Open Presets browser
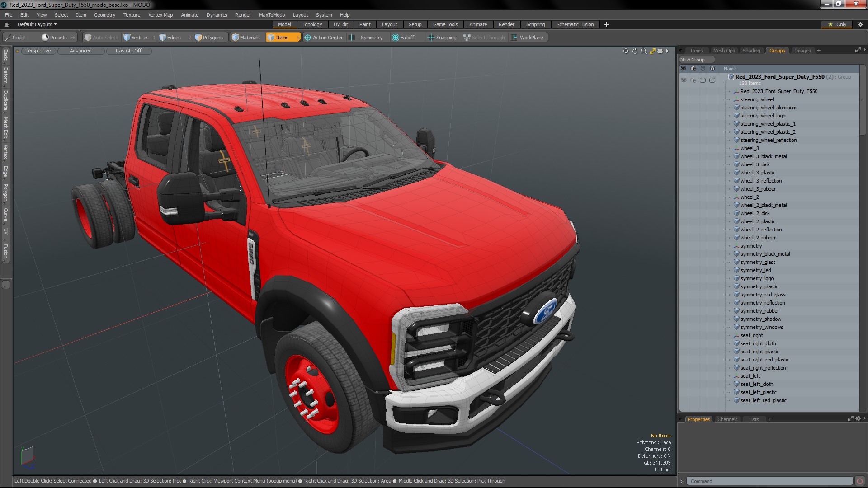The height and width of the screenshot is (488, 868). coord(58,38)
